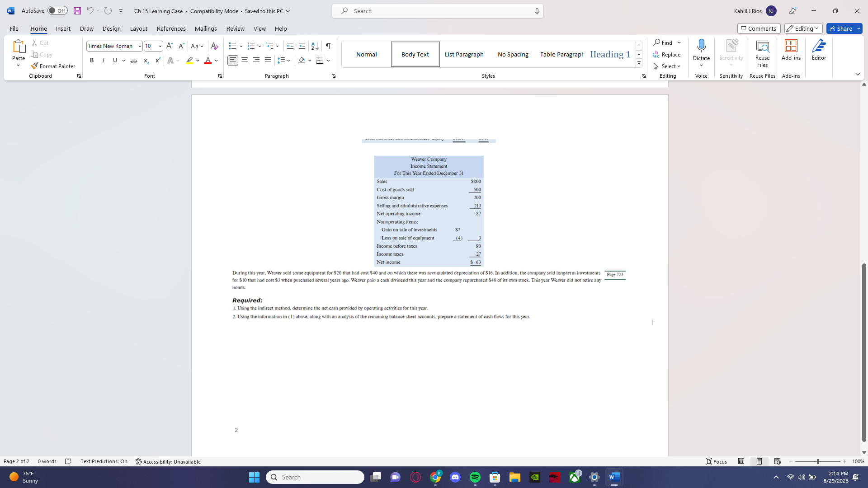The height and width of the screenshot is (488, 868).
Task: Open the font name dropdown
Action: (139, 46)
